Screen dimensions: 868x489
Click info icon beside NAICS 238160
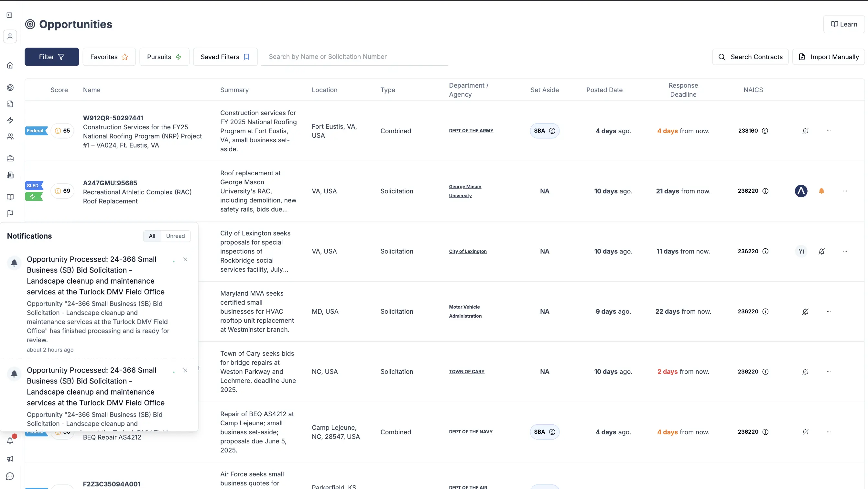tap(765, 131)
